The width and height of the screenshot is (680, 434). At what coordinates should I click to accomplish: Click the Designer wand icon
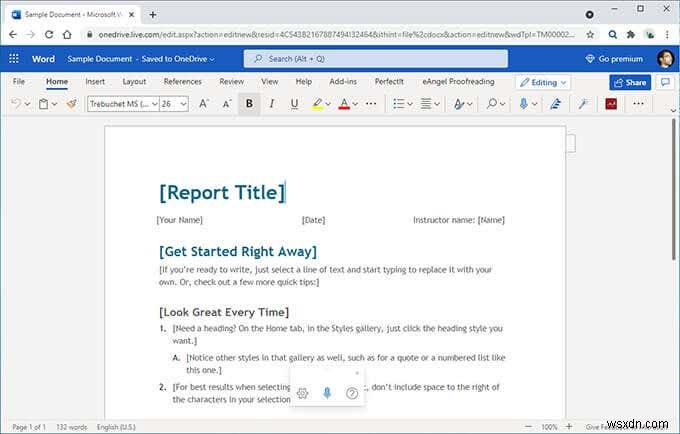583,104
